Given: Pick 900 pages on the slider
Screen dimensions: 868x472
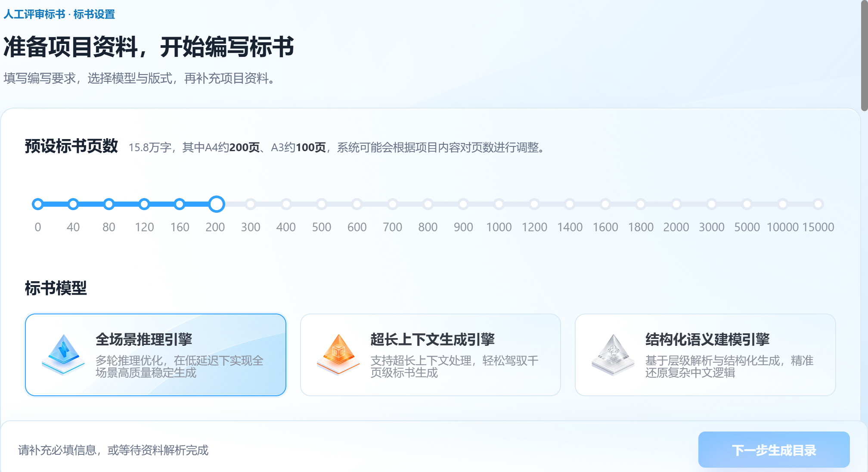Looking at the screenshot, I should click(x=463, y=204).
